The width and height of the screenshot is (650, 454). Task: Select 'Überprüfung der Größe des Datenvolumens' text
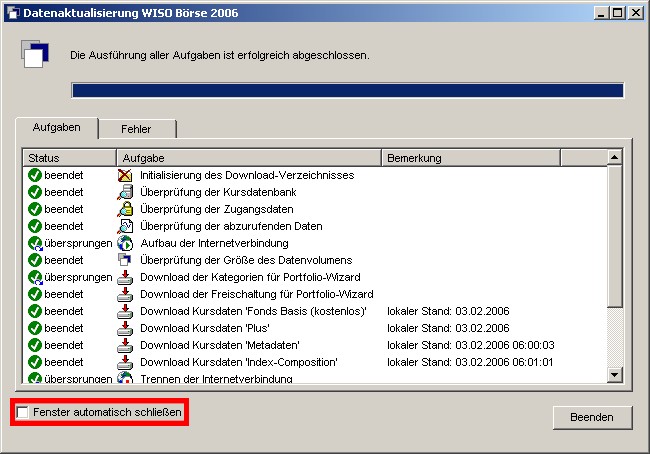[246, 260]
